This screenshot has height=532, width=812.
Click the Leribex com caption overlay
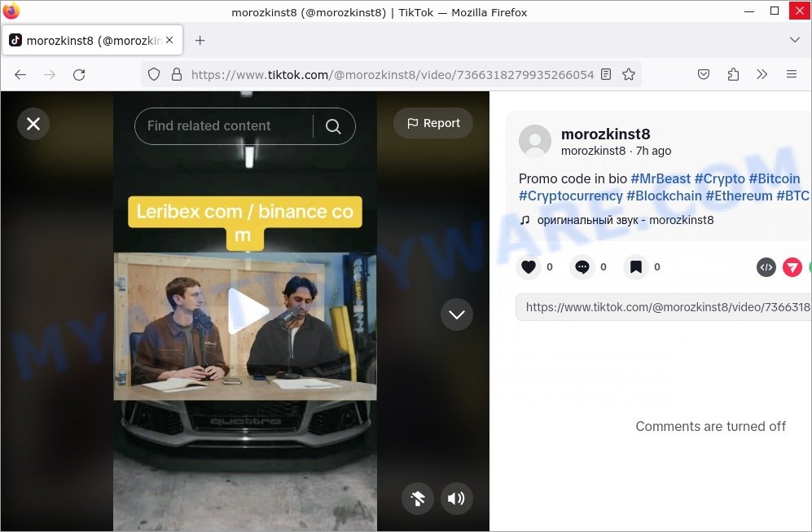(x=245, y=222)
